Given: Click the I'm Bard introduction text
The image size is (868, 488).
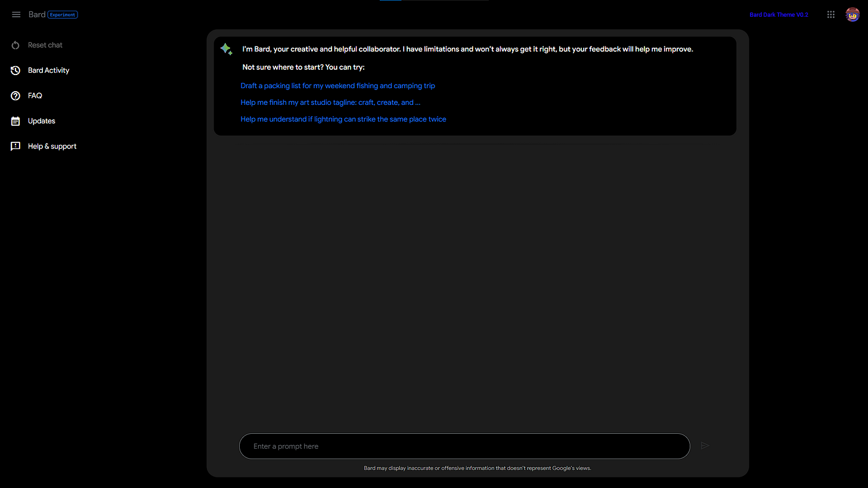Looking at the screenshot, I should (467, 49).
